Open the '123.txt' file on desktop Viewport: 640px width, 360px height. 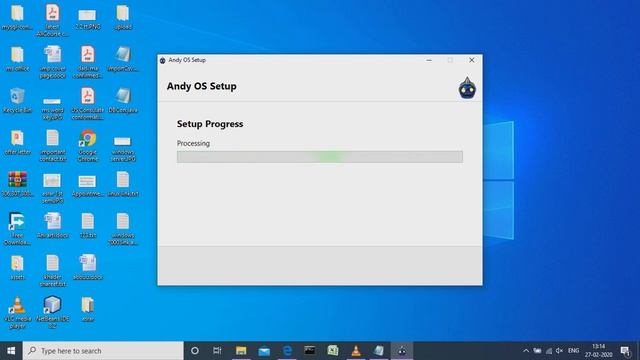pos(87,225)
